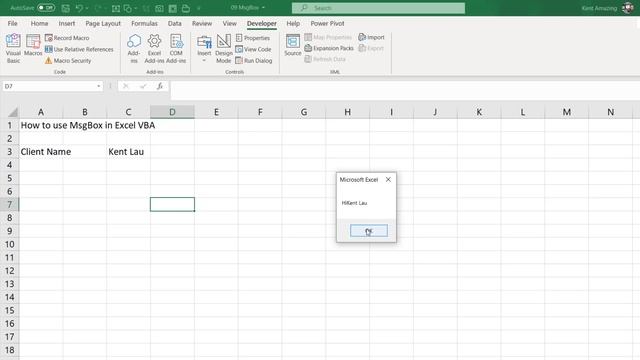640x360 pixels.
Task: Open the Visual Basic editor
Action: click(13, 48)
